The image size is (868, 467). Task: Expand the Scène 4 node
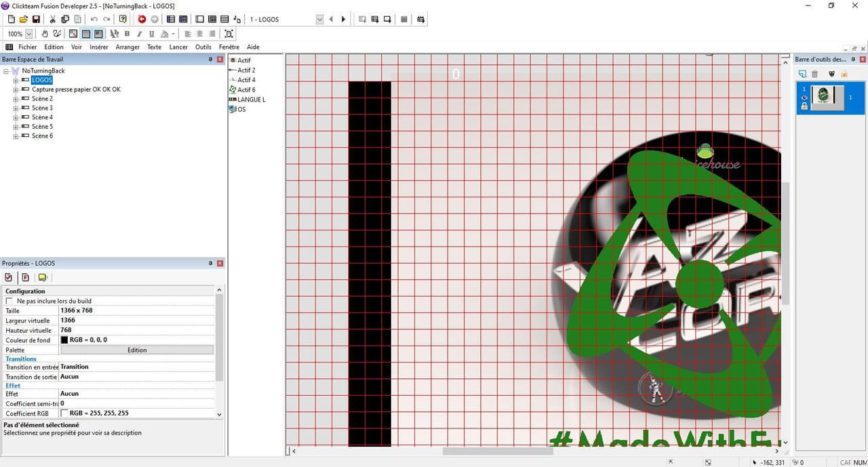16,117
